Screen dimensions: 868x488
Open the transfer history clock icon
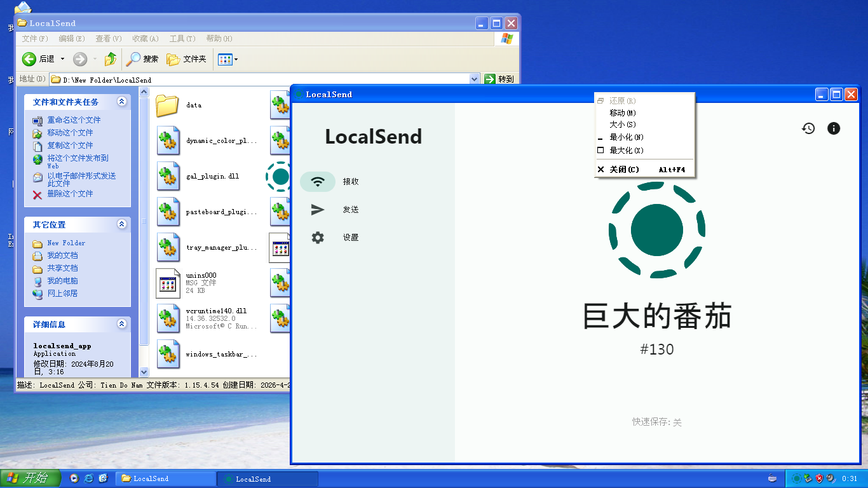[808, 128]
